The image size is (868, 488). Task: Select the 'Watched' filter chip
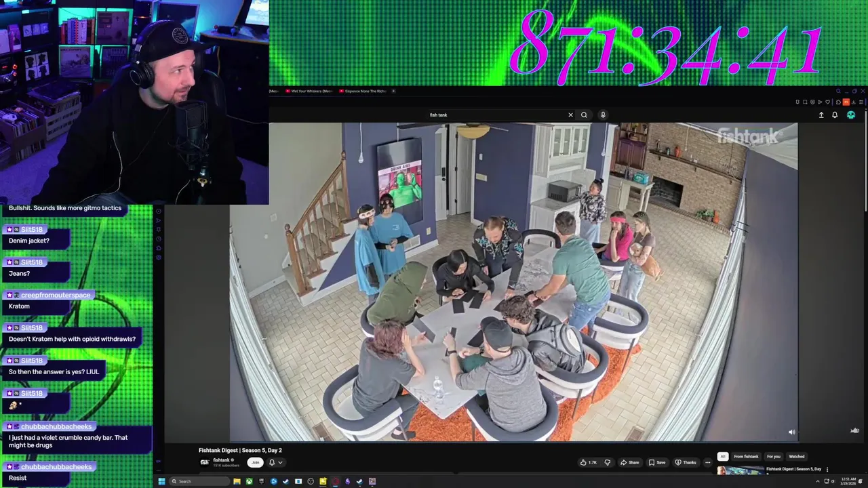point(797,456)
